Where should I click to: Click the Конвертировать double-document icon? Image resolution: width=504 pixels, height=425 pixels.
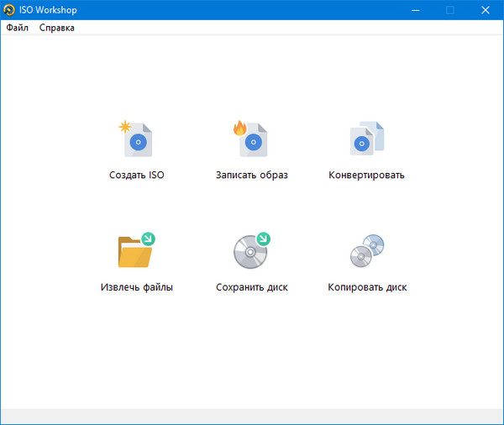click(x=366, y=139)
